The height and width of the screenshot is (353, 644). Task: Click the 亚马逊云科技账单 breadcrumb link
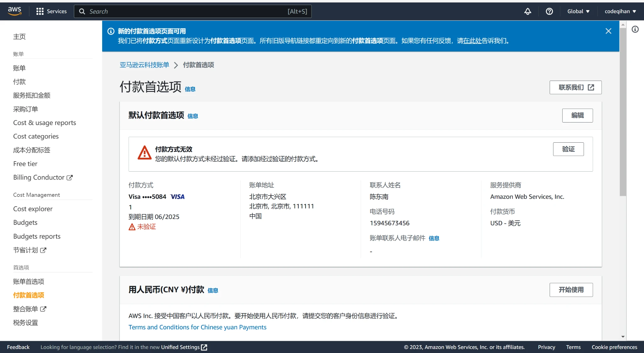[144, 65]
